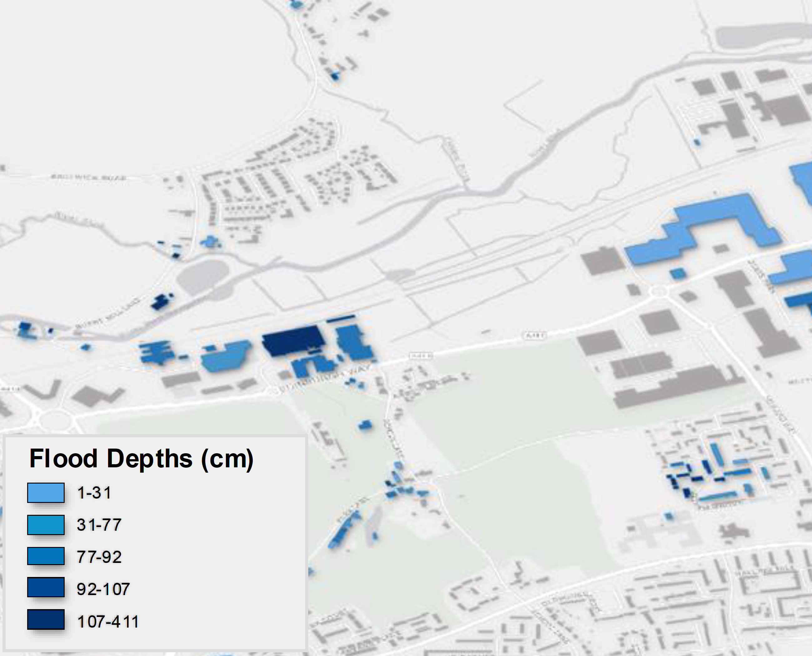Click the small roundabout near gray warehouses
812x656 pixels.
658,291
